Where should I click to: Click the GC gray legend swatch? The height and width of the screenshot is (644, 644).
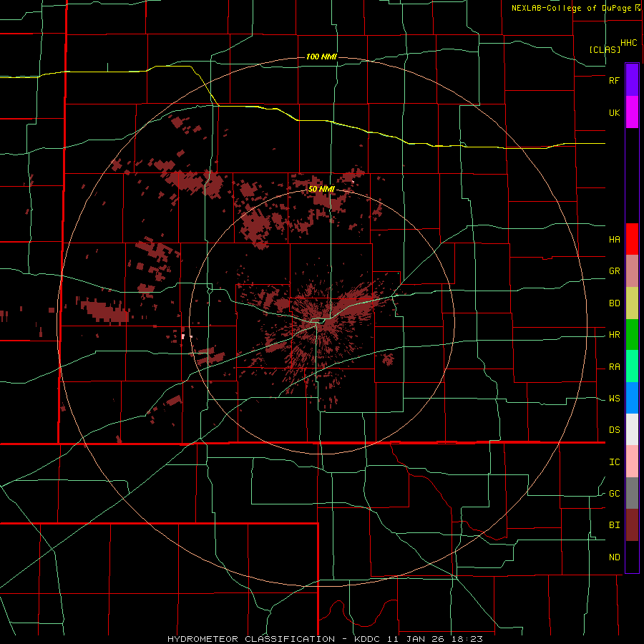(x=632, y=493)
